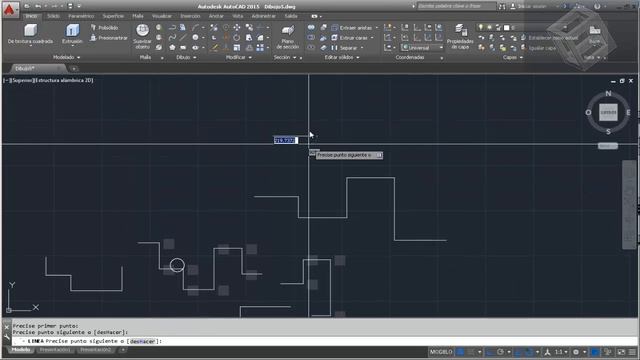Click the search keyword input field
Screen dimensions: 640x360
[x=456, y=6]
